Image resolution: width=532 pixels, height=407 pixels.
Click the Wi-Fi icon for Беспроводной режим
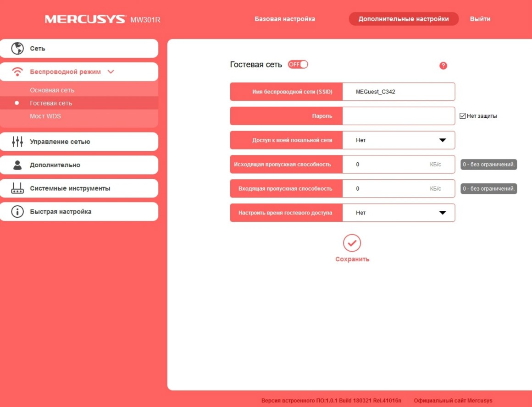(17, 72)
